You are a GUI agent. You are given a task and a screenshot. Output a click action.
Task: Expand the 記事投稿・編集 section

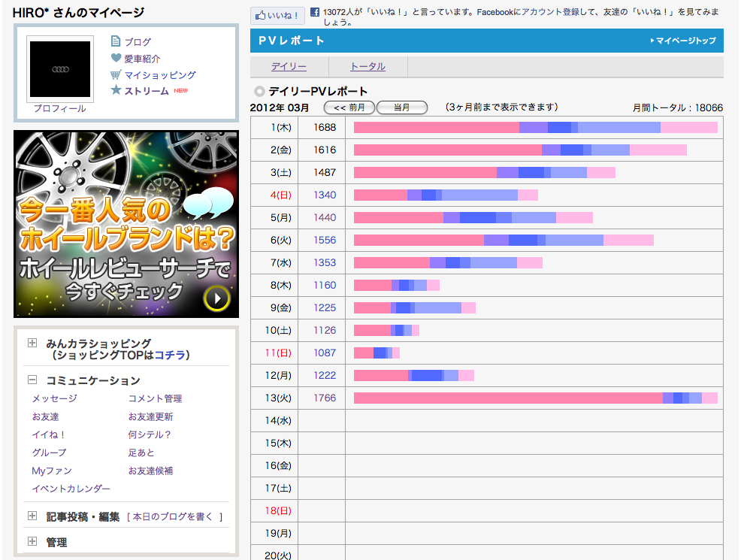pyautogui.click(x=32, y=516)
